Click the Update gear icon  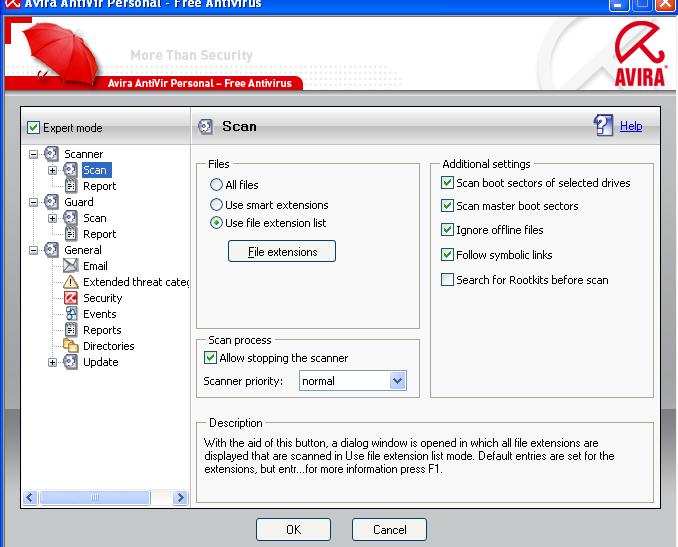(70, 361)
